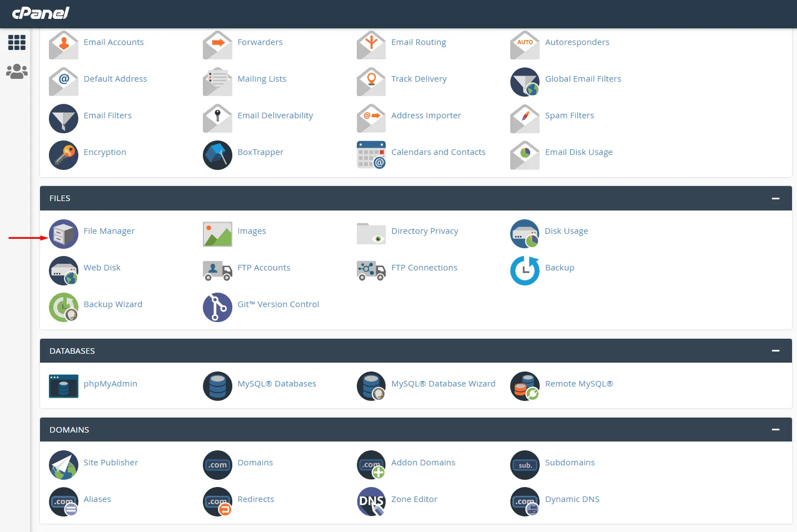Open the BoxTrapper icon
Screen dimensions: 797x532
[217, 155]
